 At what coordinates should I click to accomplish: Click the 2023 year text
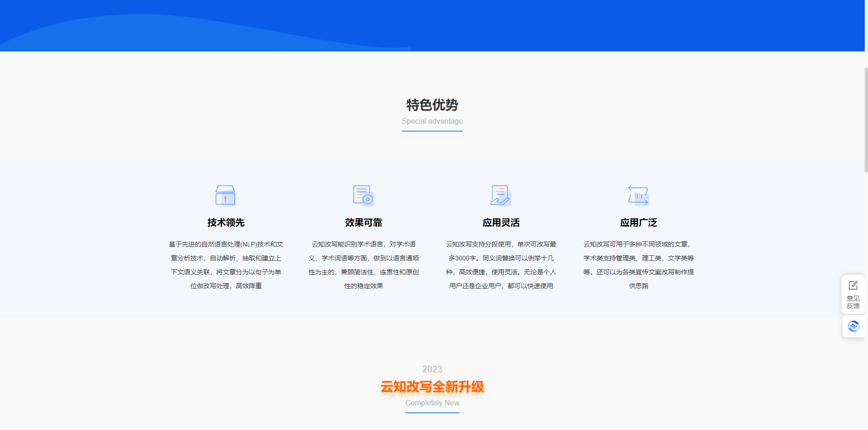(432, 369)
